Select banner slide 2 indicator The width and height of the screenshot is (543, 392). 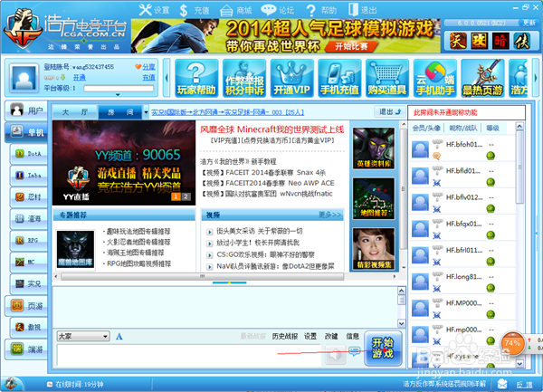(186, 196)
